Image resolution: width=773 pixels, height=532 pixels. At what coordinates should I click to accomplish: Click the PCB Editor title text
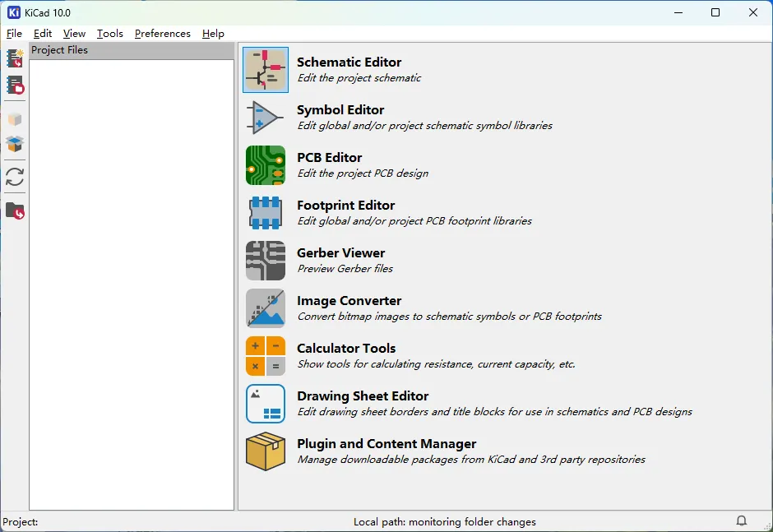pos(329,157)
